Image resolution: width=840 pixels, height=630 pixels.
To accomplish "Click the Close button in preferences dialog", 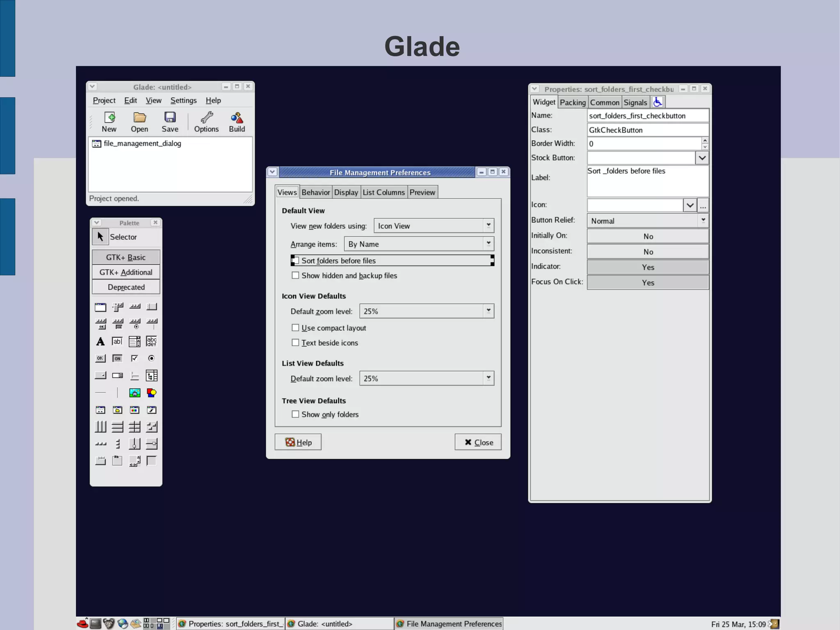I will tap(478, 442).
